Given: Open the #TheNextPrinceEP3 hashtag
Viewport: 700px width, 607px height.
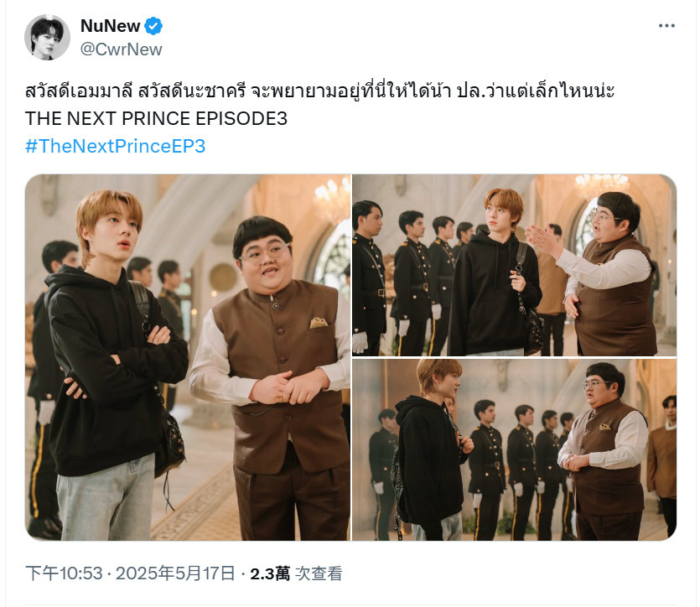Looking at the screenshot, I should coord(115,146).
